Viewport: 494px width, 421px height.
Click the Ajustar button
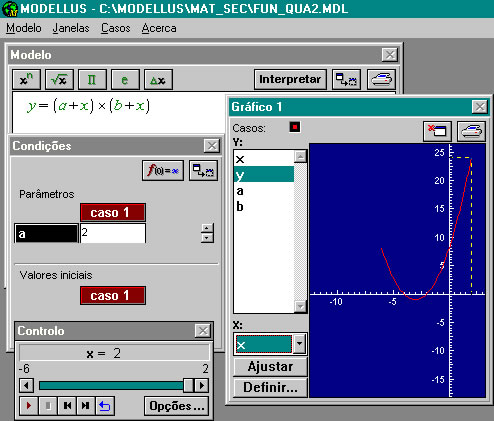click(x=270, y=367)
